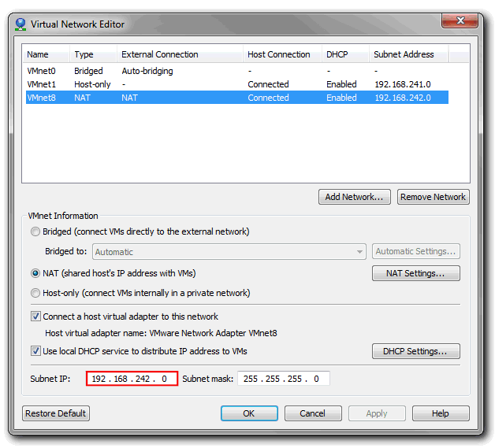The image size is (495, 448).
Task: Close the Virtual Network Editor window
Action: click(x=460, y=20)
